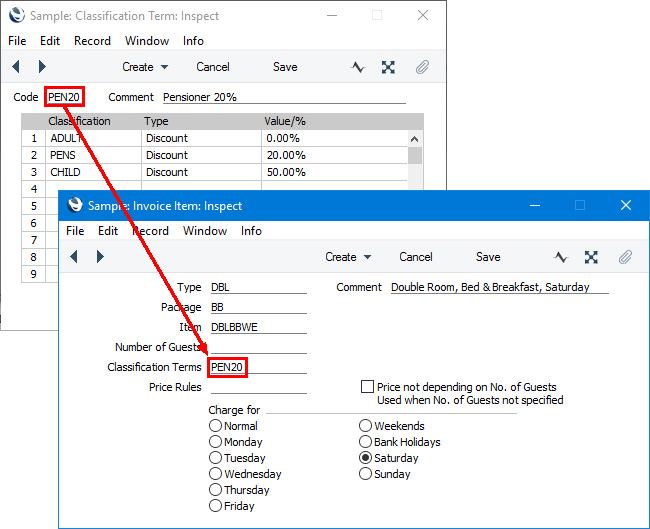Open File menu in Invoice Item window

point(75,231)
